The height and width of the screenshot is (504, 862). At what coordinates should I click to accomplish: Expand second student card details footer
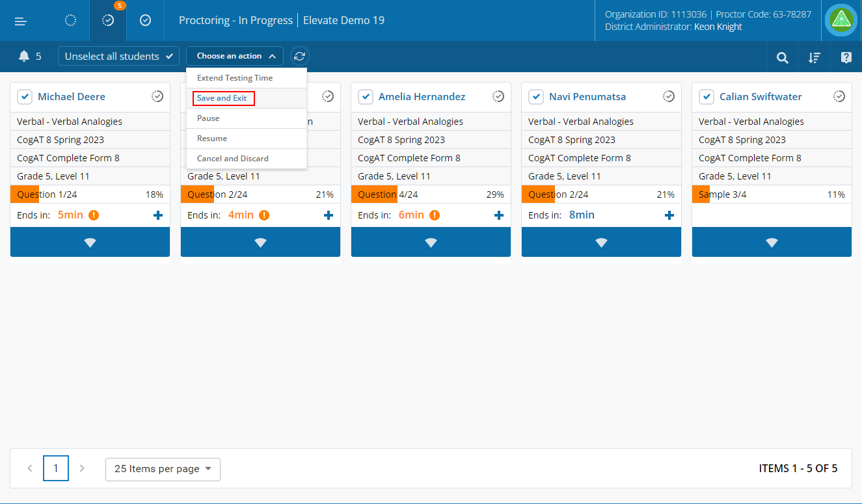click(261, 242)
